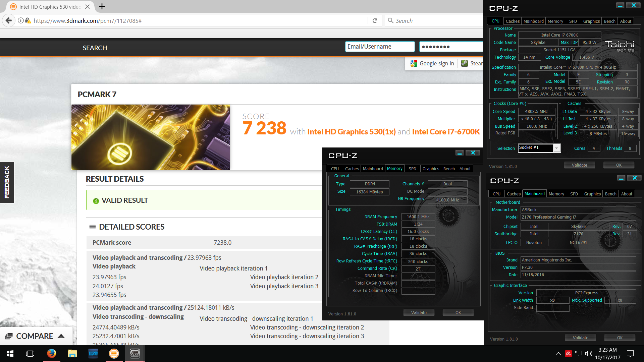Click the password input field
644x362 pixels.
(x=451, y=47)
